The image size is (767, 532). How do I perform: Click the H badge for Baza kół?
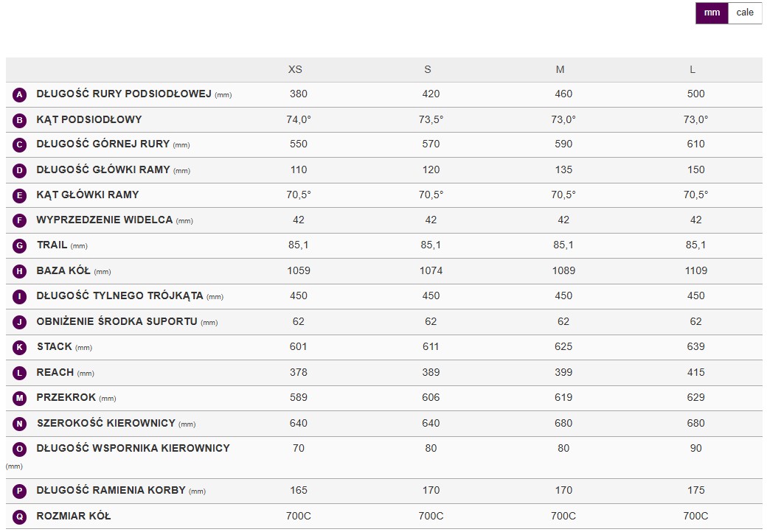pos(20,271)
